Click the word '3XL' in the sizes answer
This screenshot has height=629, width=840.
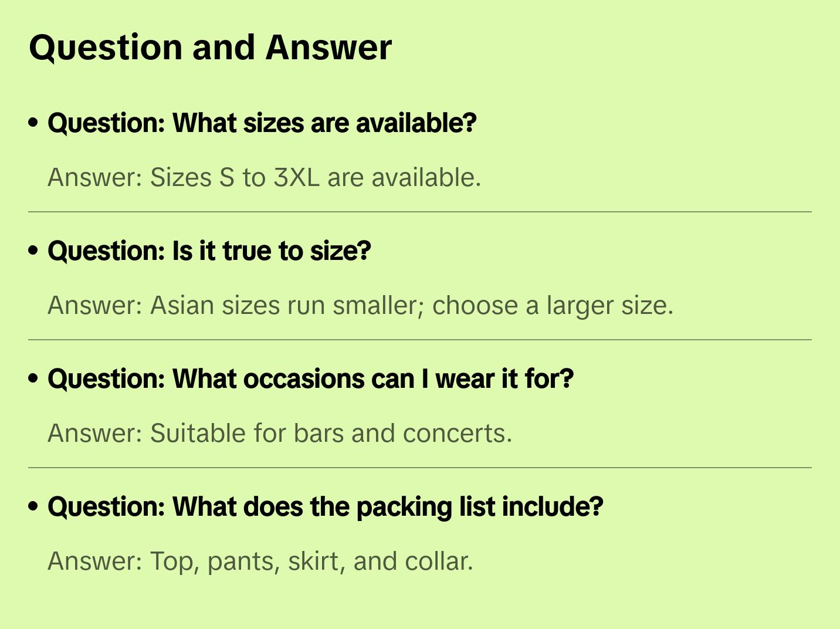297,177
